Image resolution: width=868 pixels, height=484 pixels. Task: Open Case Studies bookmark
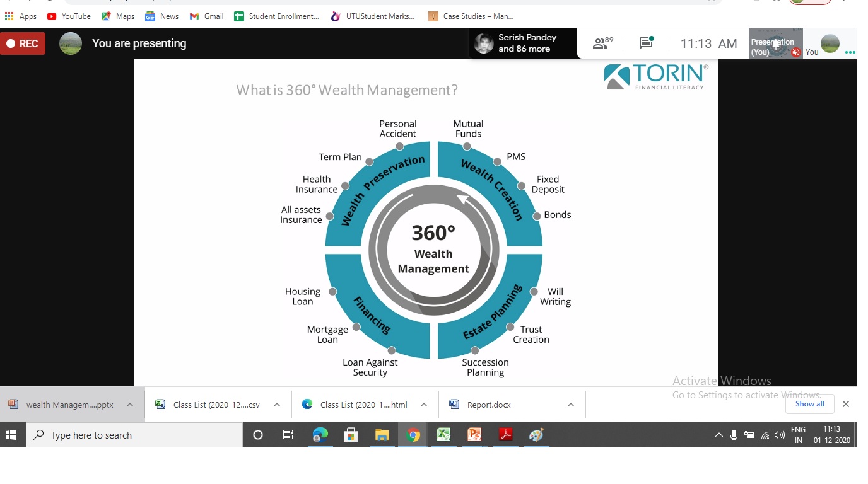click(x=471, y=16)
